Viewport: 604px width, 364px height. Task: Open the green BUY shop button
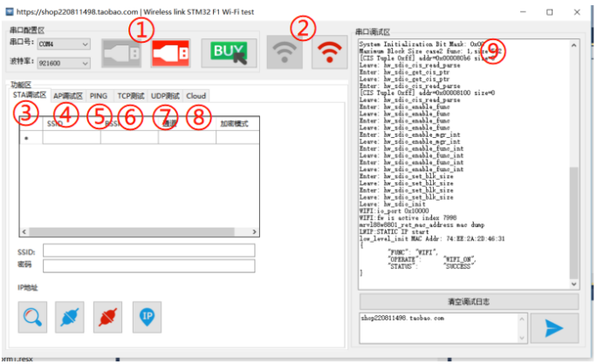point(229,53)
